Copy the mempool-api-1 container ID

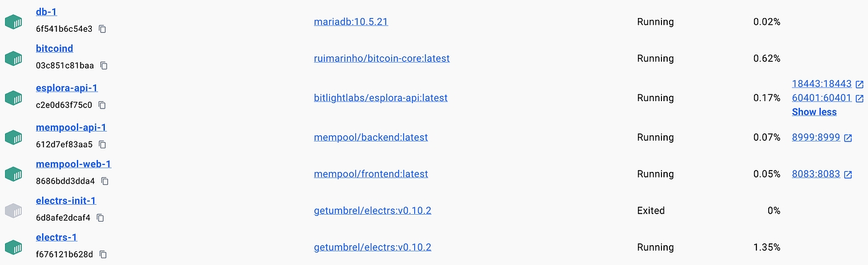click(x=103, y=145)
